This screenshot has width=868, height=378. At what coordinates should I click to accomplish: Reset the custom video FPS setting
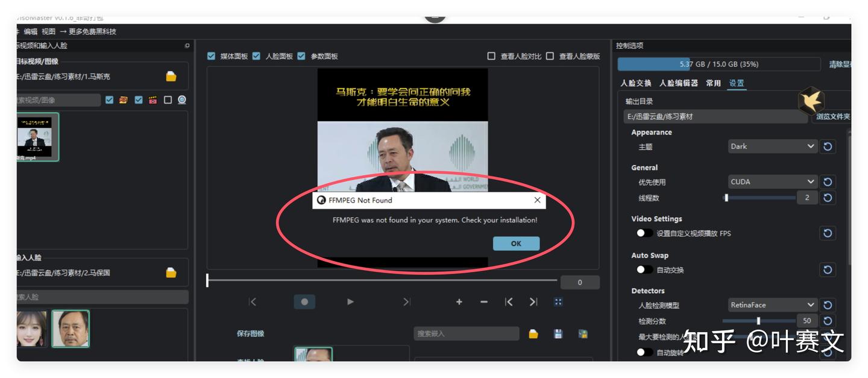pyautogui.click(x=828, y=233)
